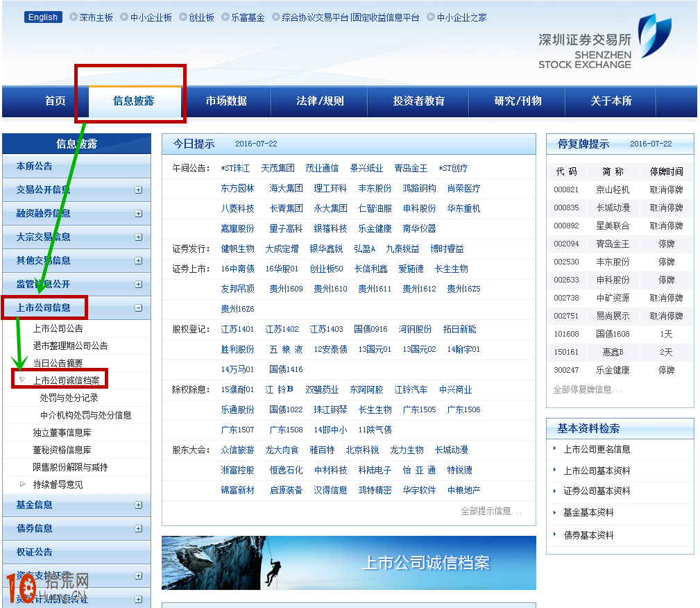This screenshot has height=608, width=700.
Task: Click 众信旅游 shareholder meeting link
Action: pyautogui.click(x=237, y=450)
